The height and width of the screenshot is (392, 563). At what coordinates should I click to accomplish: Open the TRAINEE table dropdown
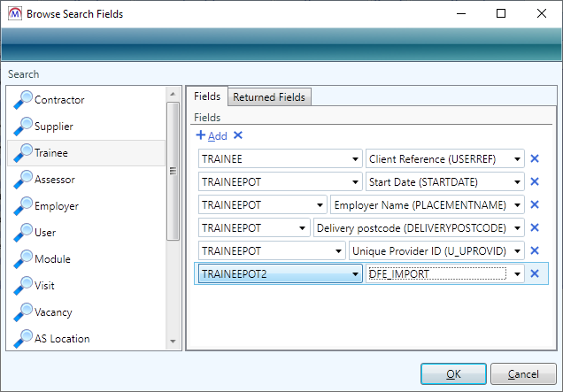[353, 159]
